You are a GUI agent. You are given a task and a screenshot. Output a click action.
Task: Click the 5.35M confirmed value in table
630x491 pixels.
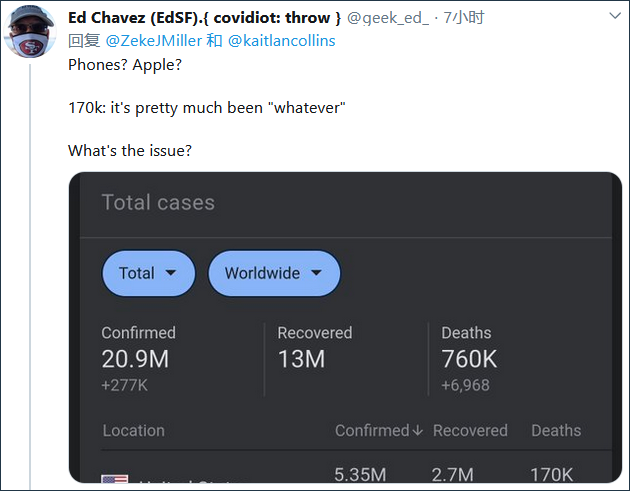point(360,475)
